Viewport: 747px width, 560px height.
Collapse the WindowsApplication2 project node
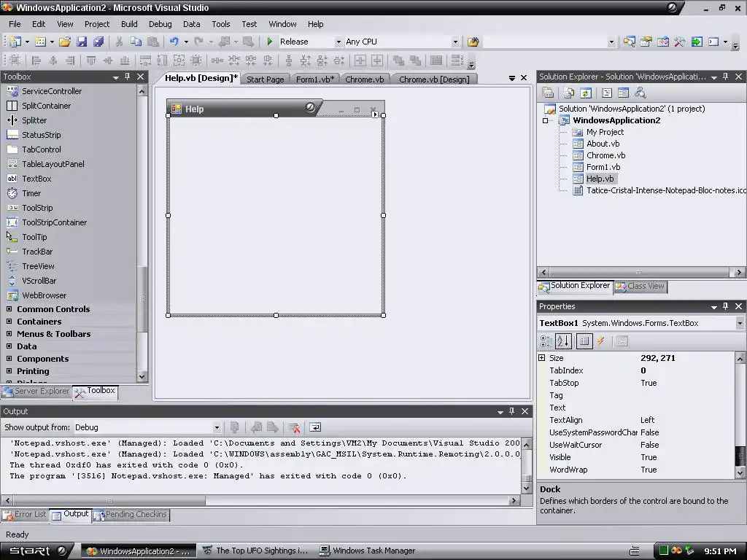pos(546,120)
